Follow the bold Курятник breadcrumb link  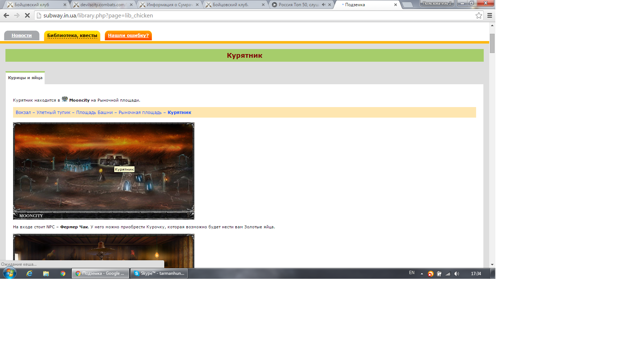pos(179,113)
